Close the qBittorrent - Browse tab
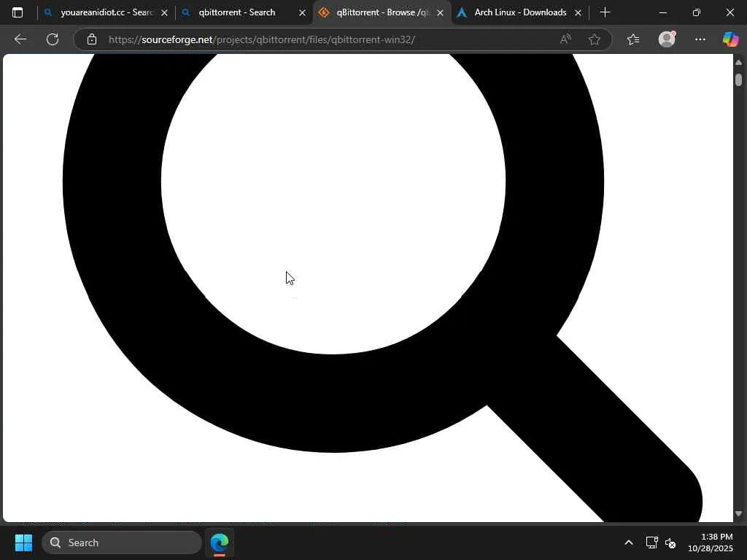The image size is (747, 560). coord(440,13)
